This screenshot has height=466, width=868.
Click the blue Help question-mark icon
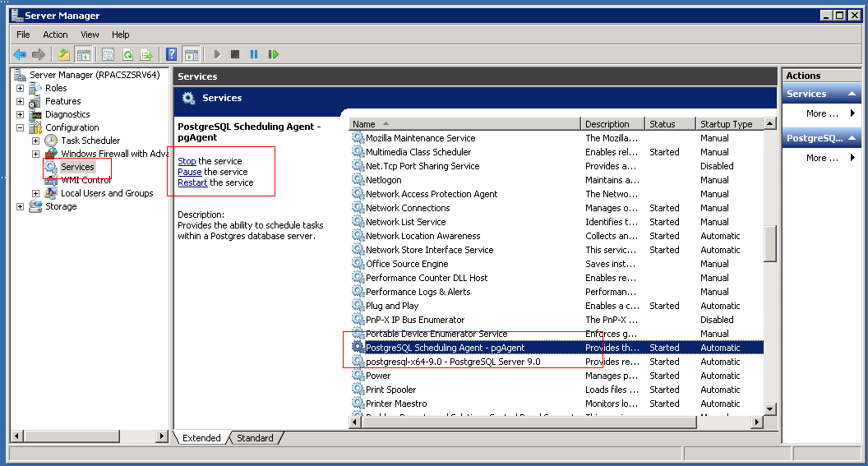(172, 54)
